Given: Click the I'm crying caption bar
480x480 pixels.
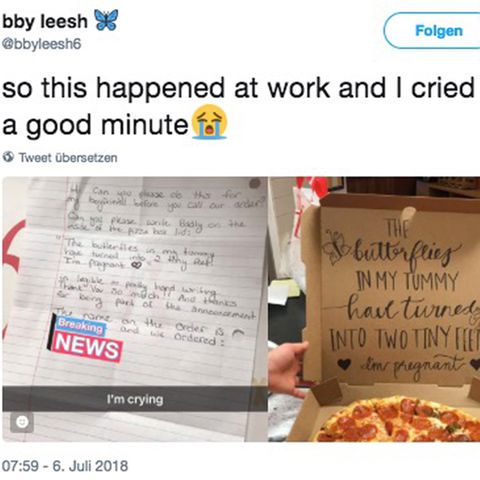Looking at the screenshot, I should (x=135, y=399).
